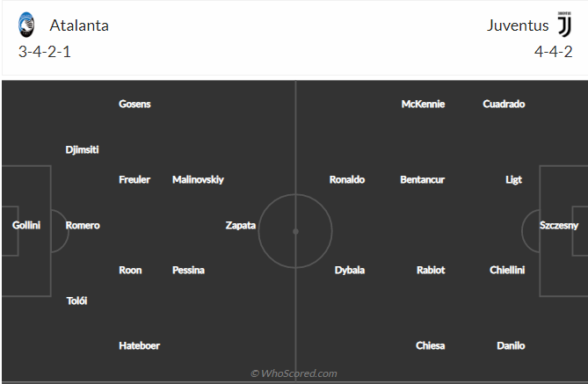This screenshot has height=384, width=588.
Task: Click on Chiellini in the Juventus lineup
Action: [x=507, y=270]
